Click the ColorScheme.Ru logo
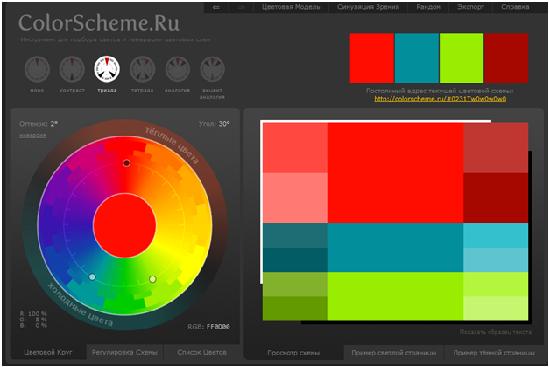The height and width of the screenshot is (367, 549). (99, 23)
